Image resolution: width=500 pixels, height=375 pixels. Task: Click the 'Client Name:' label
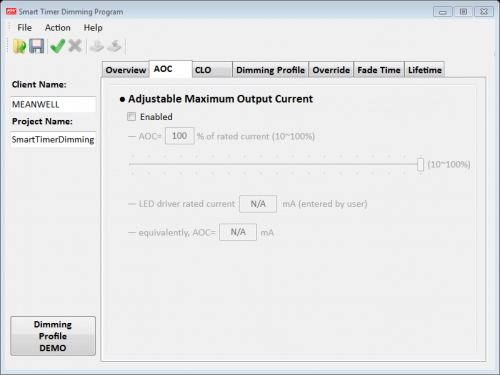click(39, 85)
